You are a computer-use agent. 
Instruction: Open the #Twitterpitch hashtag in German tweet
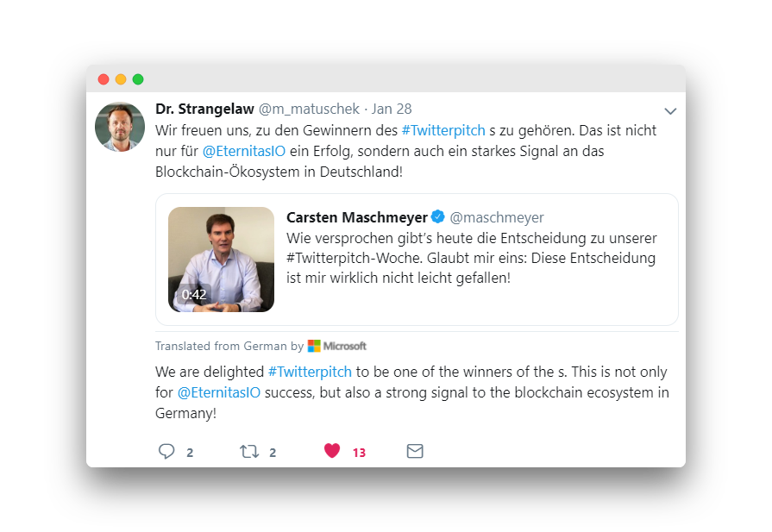[443, 130]
